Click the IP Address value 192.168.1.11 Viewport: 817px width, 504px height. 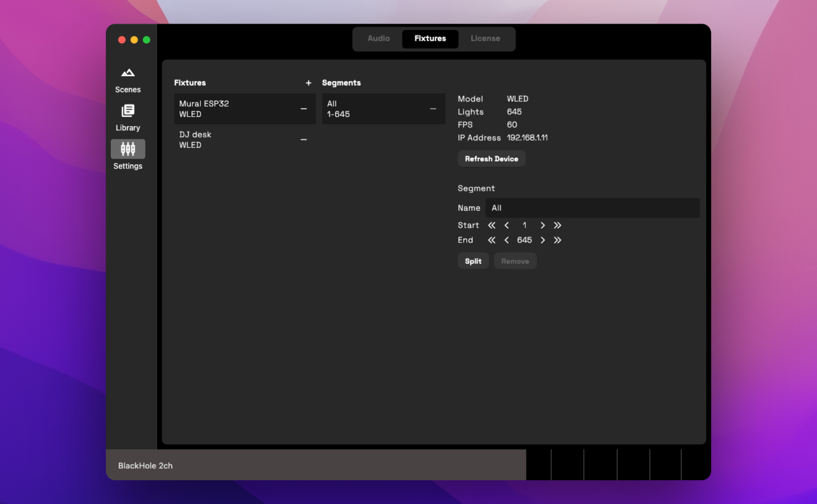(x=527, y=138)
